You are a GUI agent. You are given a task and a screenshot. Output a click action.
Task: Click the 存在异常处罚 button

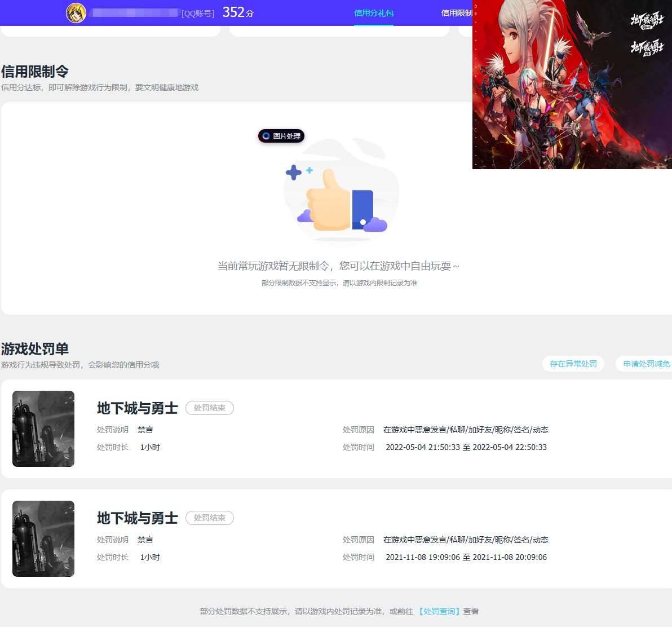pos(573,364)
